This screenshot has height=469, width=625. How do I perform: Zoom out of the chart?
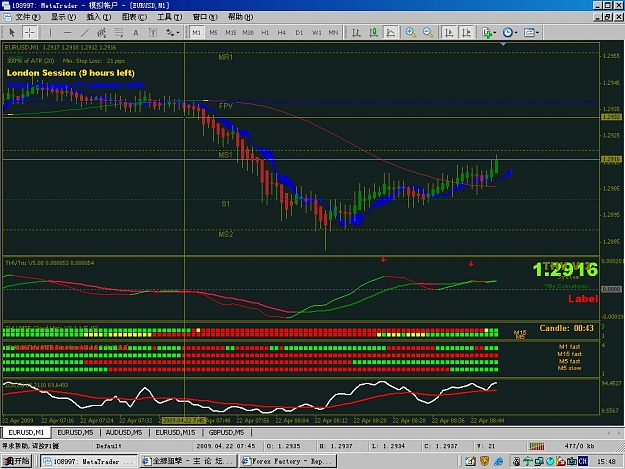point(428,33)
